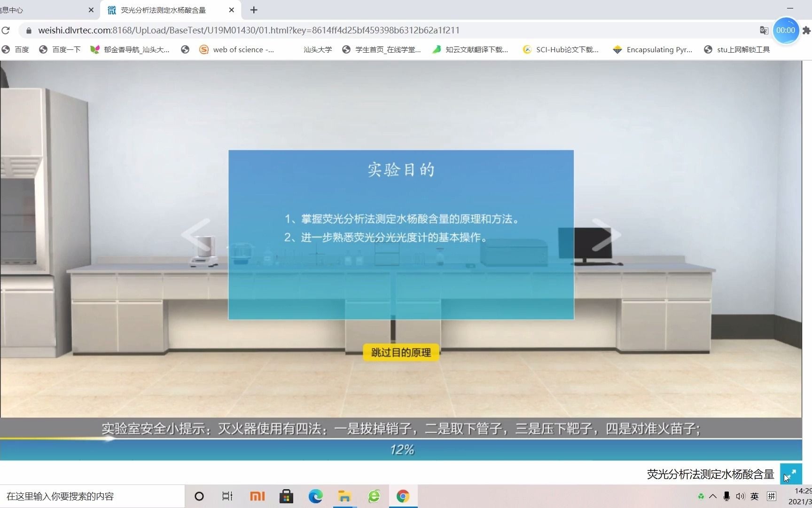Toggle the microphone icon in the system tray

click(726, 496)
